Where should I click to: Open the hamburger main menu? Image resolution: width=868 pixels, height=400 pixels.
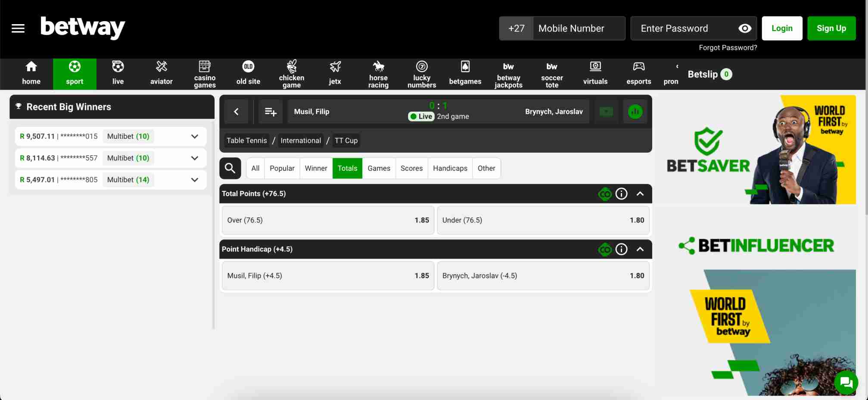point(18,28)
